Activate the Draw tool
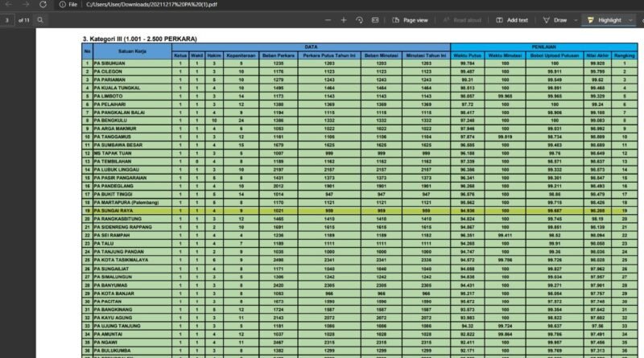 [x=555, y=19]
